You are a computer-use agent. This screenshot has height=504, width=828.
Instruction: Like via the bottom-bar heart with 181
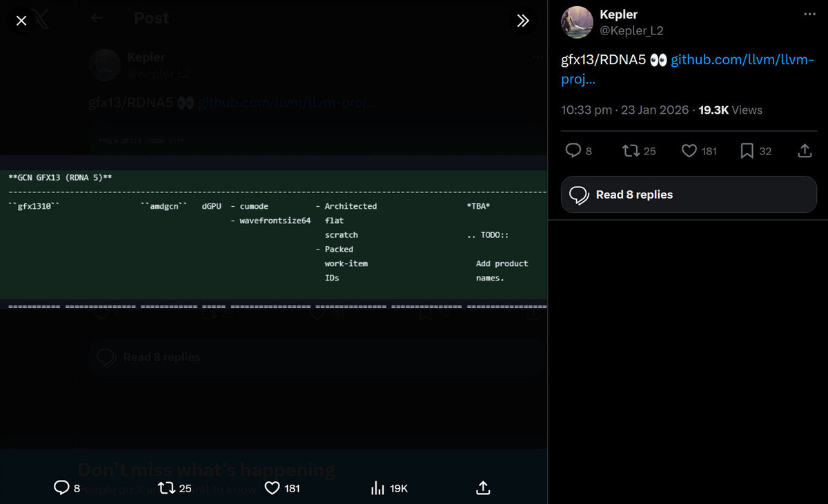coord(282,488)
